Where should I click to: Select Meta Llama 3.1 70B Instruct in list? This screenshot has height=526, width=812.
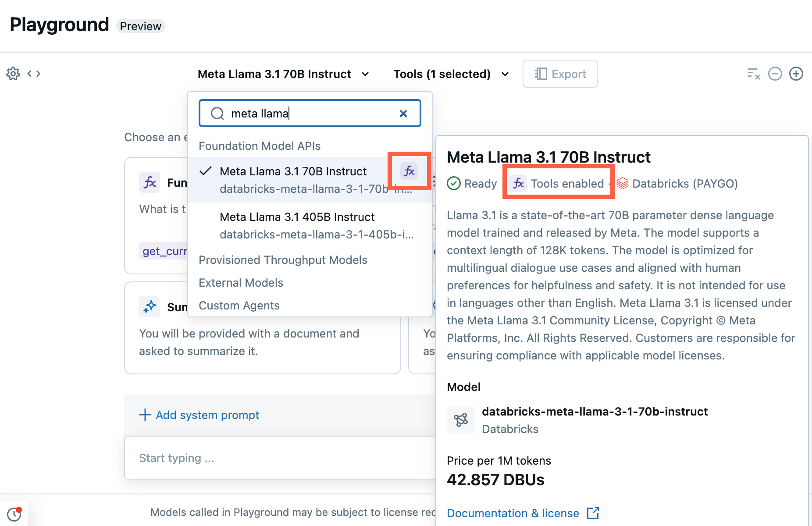coord(310,180)
